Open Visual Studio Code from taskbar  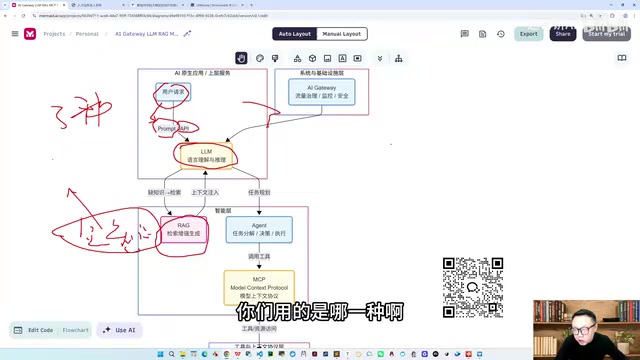[x=259, y=354]
